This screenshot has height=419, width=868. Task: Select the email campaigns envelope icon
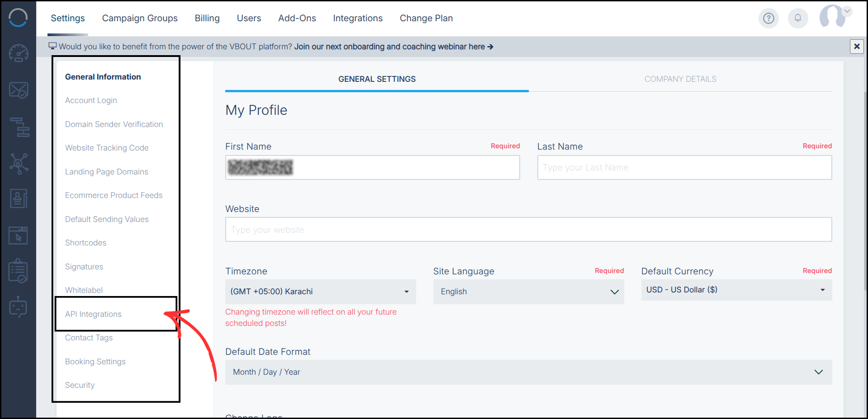18,89
